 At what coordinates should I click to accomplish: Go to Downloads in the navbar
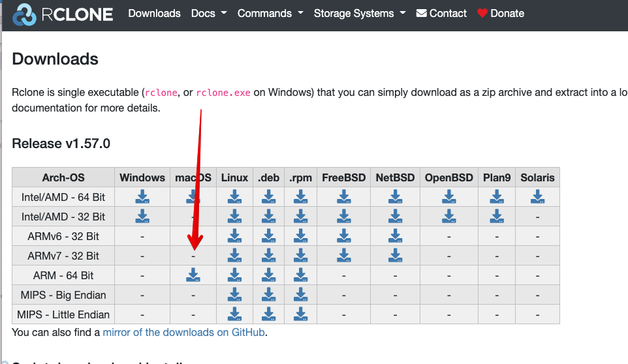click(154, 13)
